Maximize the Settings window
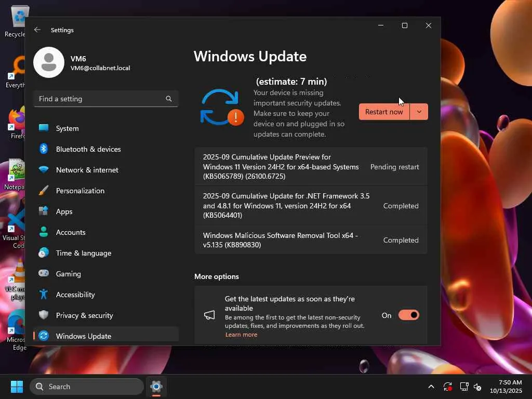The height and width of the screenshot is (399, 532). pyautogui.click(x=404, y=25)
